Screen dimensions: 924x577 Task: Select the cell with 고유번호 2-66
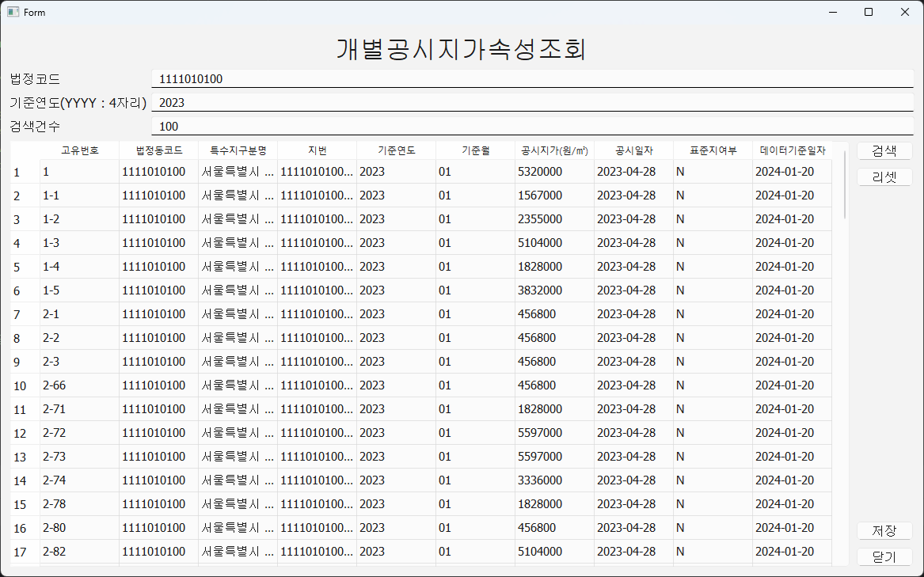point(79,385)
